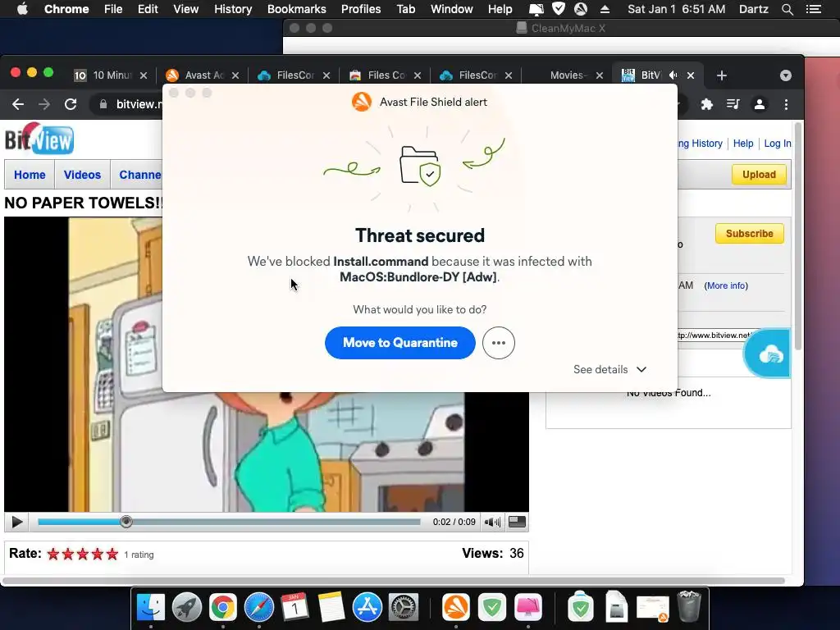Open CleanMyMac X from the Dock
The width and height of the screenshot is (840, 630).
pyautogui.click(x=528, y=608)
